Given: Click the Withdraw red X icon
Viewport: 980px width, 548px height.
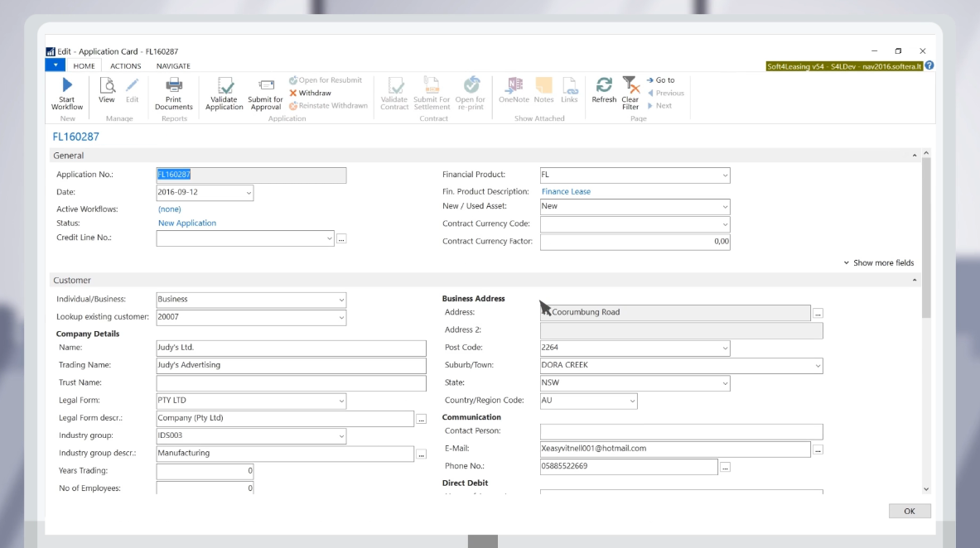Looking at the screenshot, I should pos(293,93).
